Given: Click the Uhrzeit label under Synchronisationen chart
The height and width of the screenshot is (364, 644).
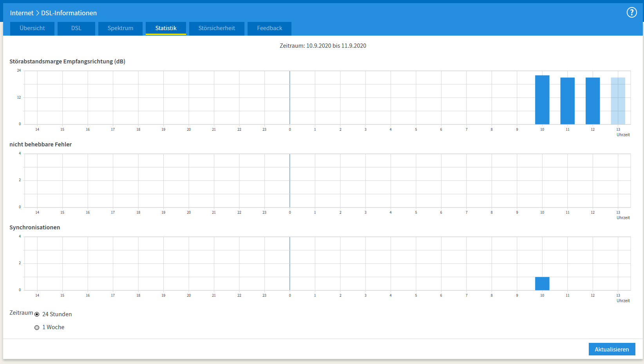Looking at the screenshot, I should coord(623,301).
